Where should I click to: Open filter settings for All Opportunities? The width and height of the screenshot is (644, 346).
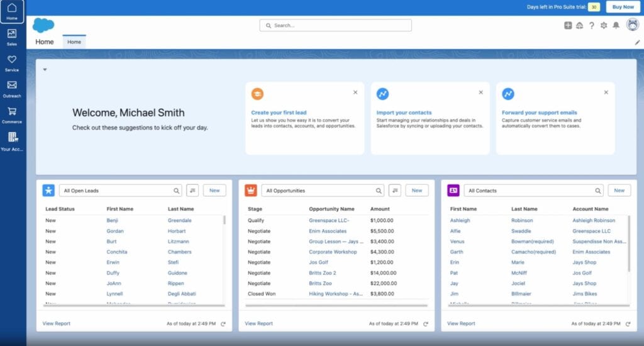(x=395, y=190)
